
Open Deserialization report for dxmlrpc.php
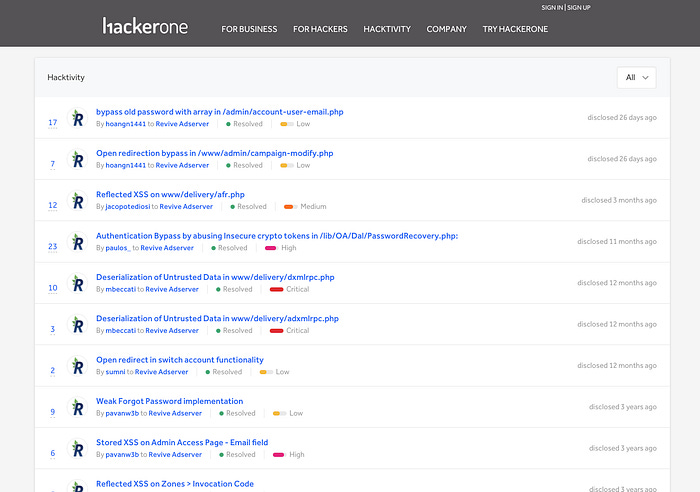tap(215, 277)
